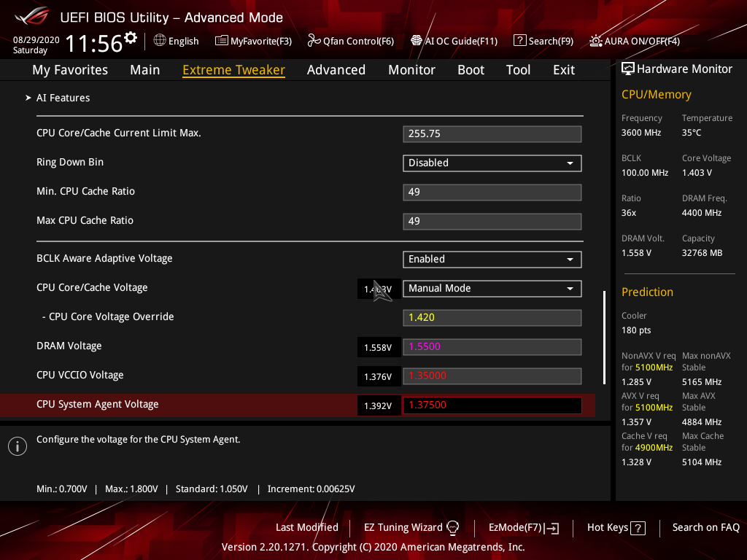This screenshot has height=560, width=747.
Task: Click the Prediction section heading
Action: [x=647, y=292]
